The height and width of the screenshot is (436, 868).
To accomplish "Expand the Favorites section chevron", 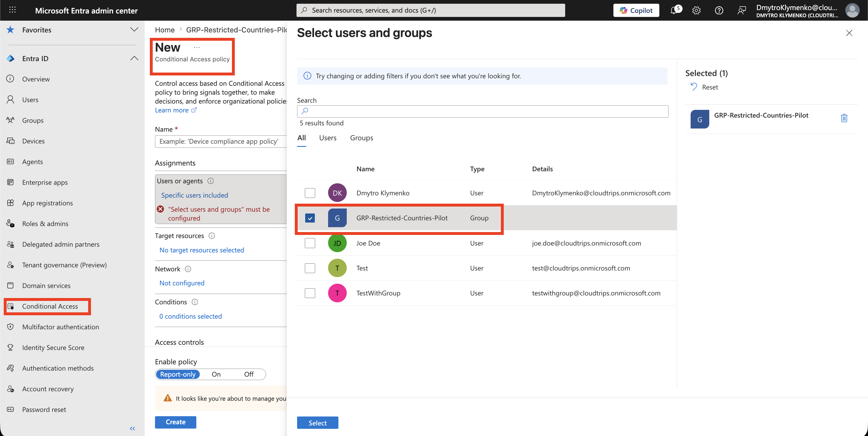I will (134, 30).
